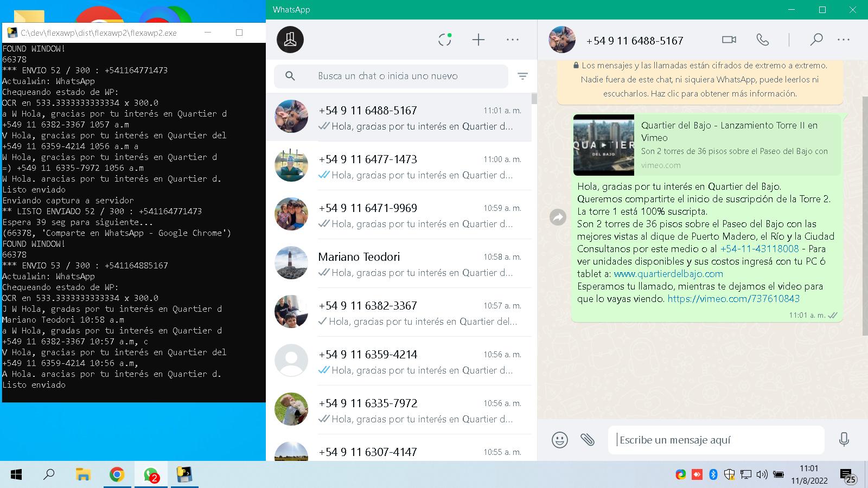
Task: Select the +54 9 11 6488-5167 chat row
Action: tap(399, 117)
